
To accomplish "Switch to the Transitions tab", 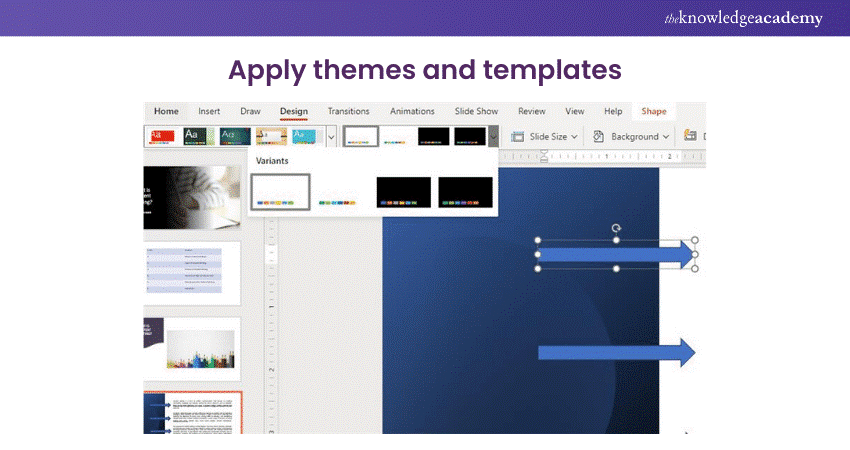I will 348,111.
